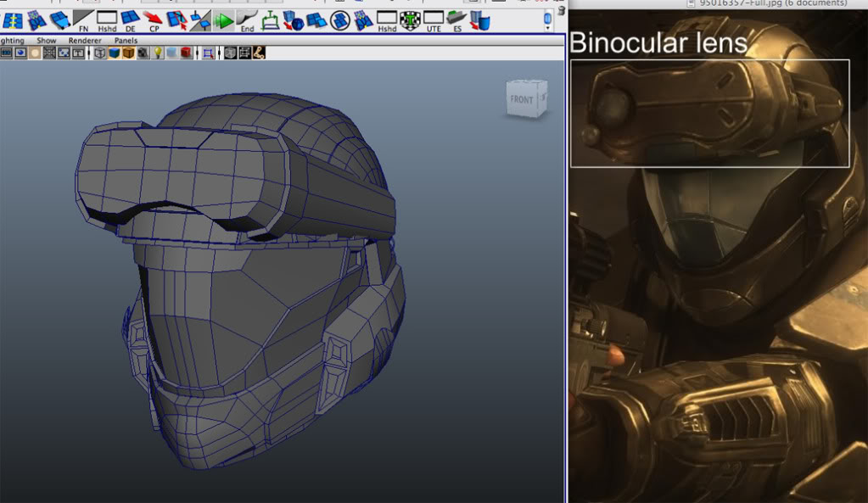Run the UTE shelf button
The image size is (868, 503).
[x=434, y=21]
